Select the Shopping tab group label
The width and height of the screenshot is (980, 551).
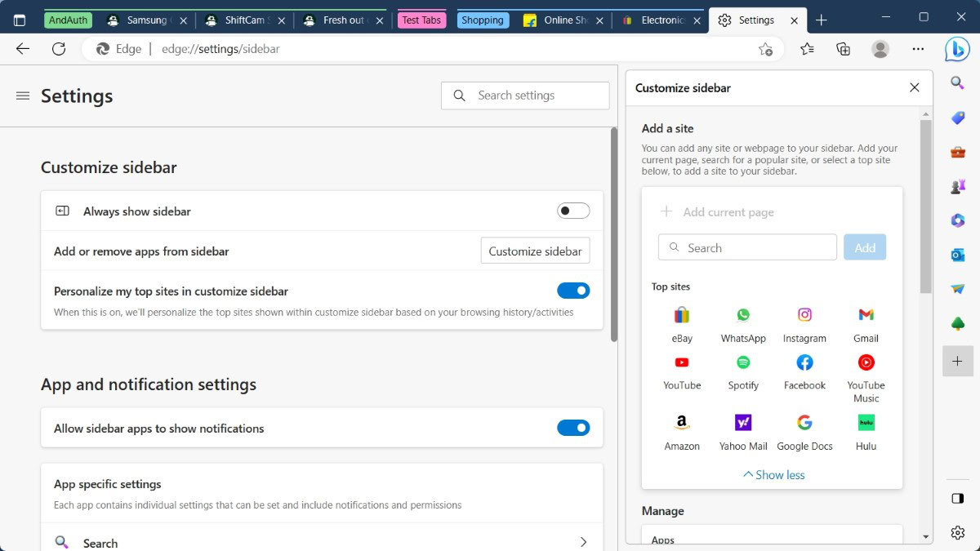pos(482,20)
